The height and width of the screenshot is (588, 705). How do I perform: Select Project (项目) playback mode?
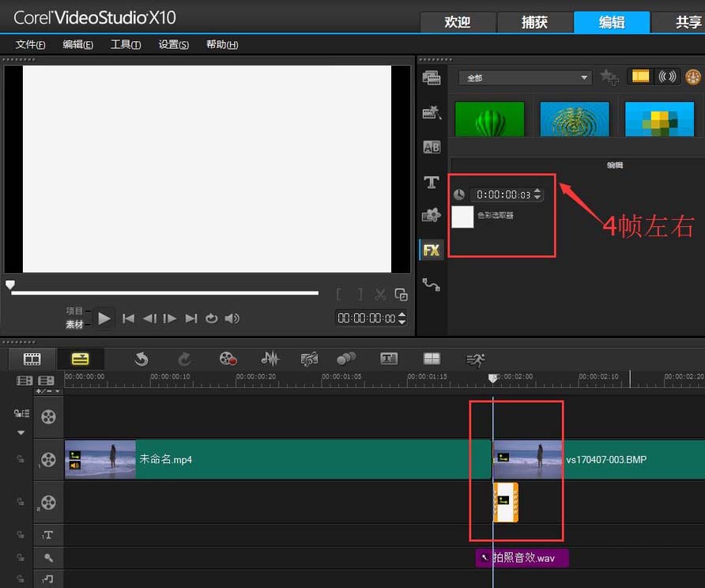[x=74, y=311]
